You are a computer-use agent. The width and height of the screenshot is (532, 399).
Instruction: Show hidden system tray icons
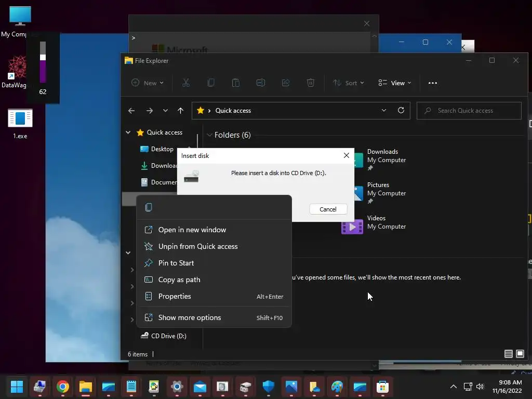[453, 387]
